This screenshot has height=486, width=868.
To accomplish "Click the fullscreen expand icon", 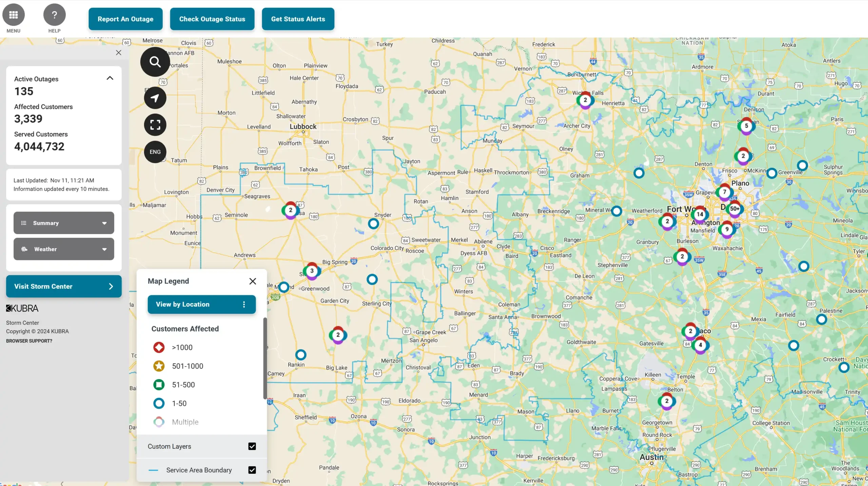I will pos(154,125).
